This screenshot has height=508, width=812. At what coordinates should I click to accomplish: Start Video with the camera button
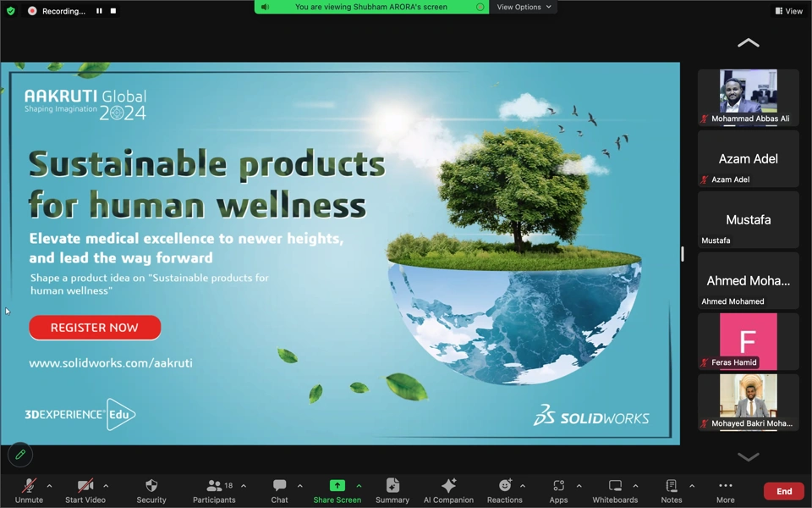pos(85,490)
